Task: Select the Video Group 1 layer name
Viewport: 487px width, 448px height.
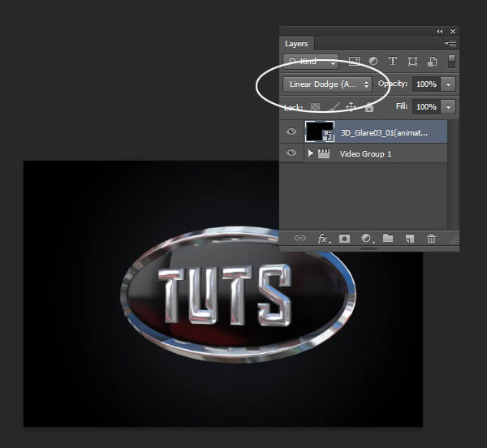Action: [x=365, y=154]
